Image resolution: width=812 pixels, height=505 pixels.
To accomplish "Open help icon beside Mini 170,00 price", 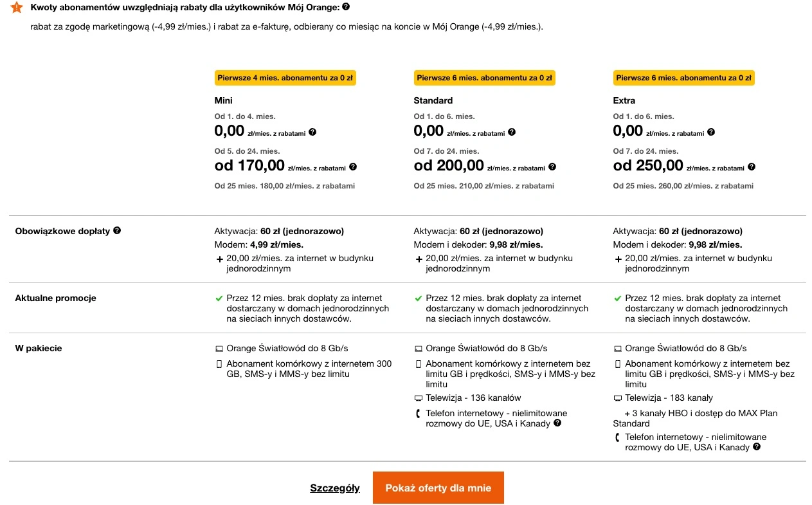I will [352, 167].
